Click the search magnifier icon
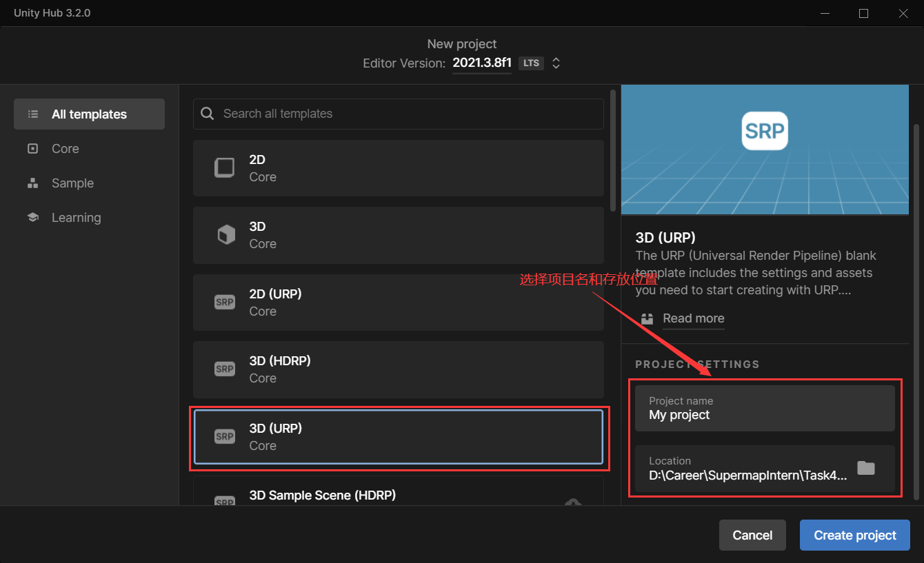The width and height of the screenshot is (924, 563). (208, 114)
